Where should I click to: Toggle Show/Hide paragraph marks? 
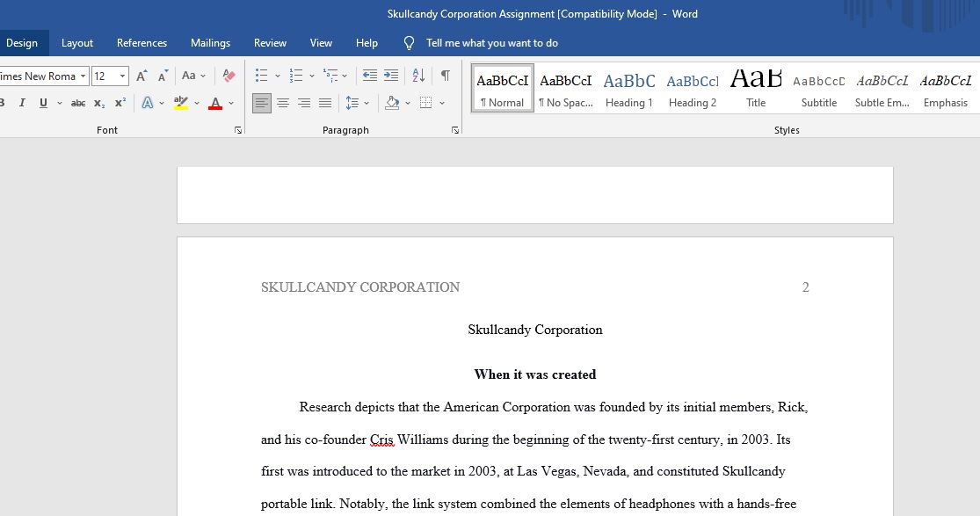coord(445,76)
